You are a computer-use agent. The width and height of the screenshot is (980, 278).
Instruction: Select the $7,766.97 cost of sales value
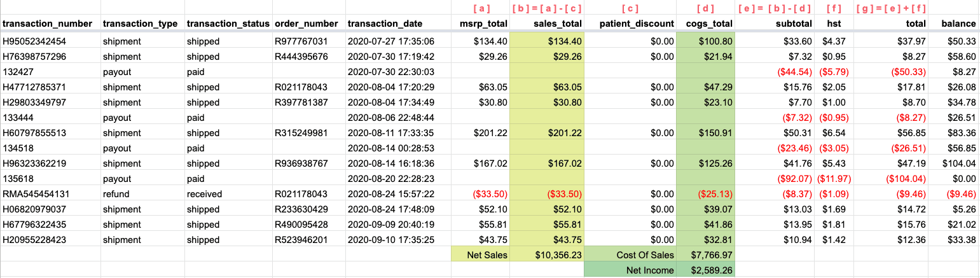[x=706, y=255]
